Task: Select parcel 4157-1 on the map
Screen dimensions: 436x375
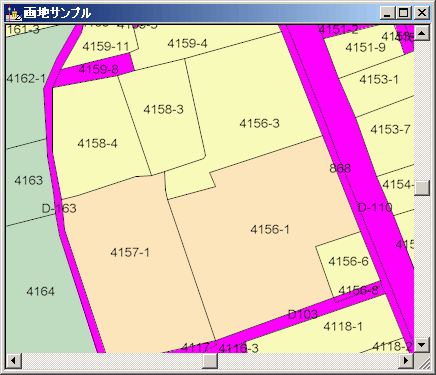Action: [x=130, y=252]
